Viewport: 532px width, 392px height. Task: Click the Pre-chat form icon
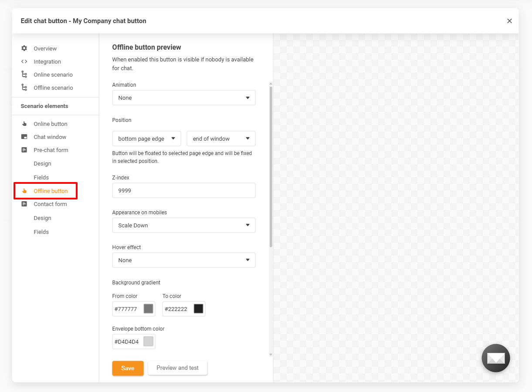coord(24,150)
